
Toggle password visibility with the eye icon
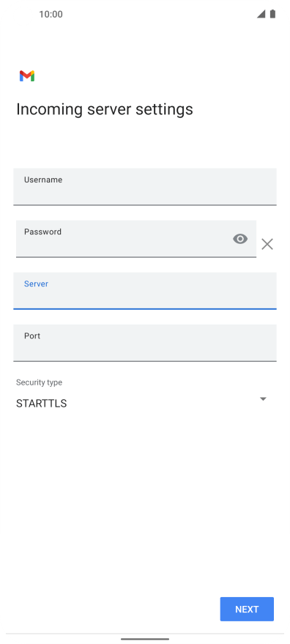[x=240, y=239]
